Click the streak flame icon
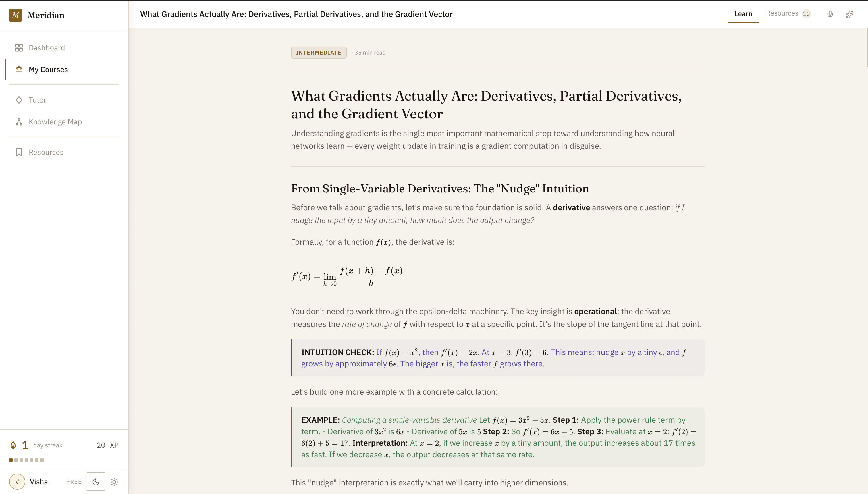The image size is (868, 494). click(13, 445)
